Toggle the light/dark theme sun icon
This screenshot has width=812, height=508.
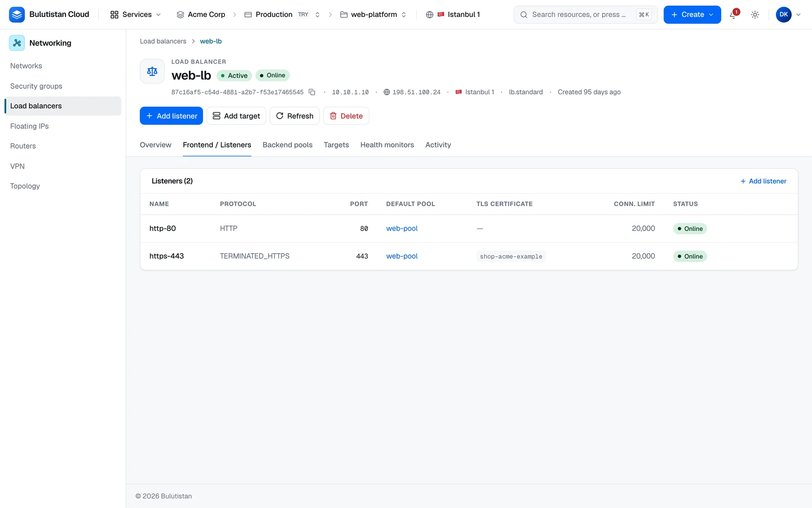(755, 14)
